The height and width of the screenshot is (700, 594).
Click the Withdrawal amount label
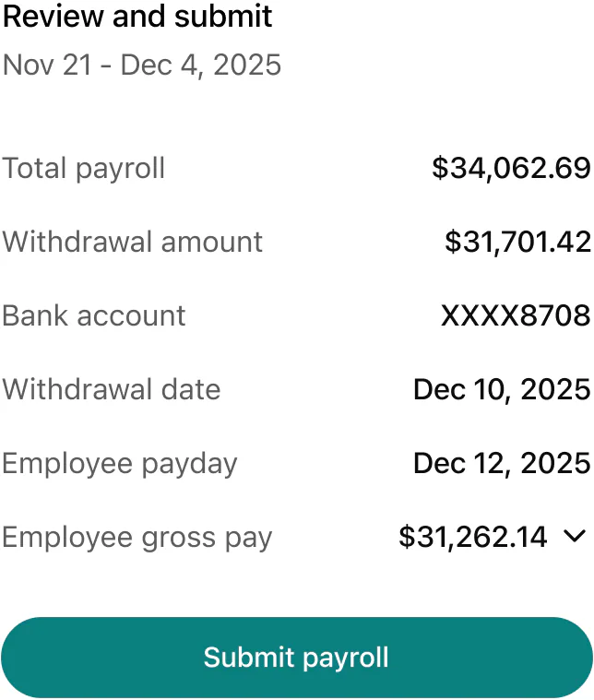[x=133, y=243]
